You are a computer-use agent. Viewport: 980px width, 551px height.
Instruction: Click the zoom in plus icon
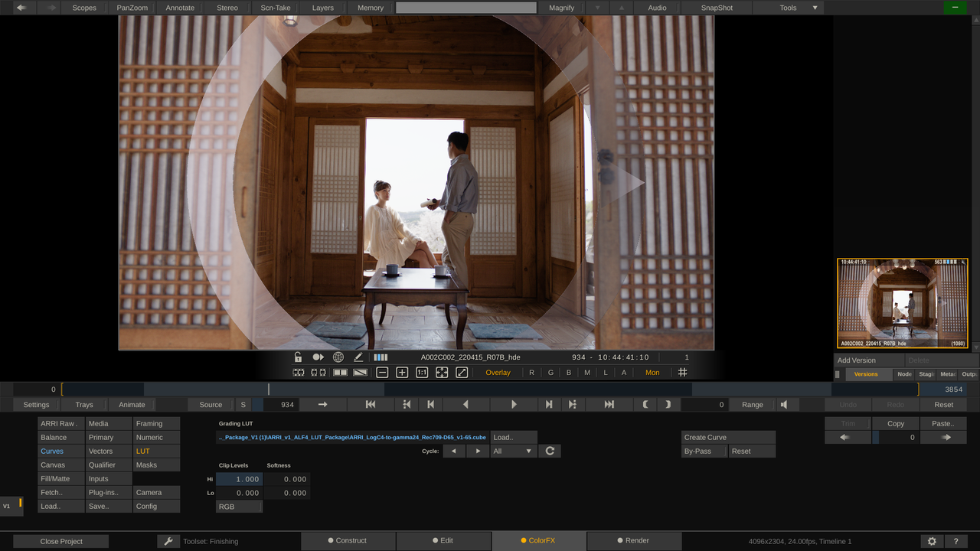tap(402, 373)
